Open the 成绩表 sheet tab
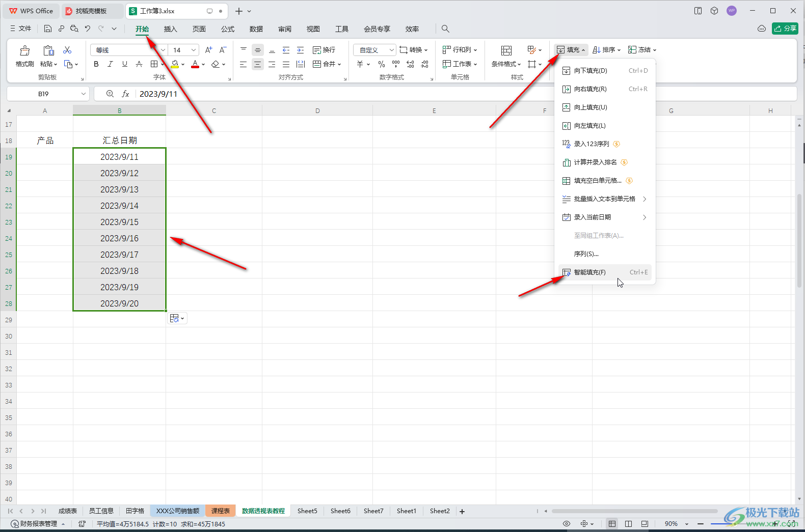 [68, 511]
